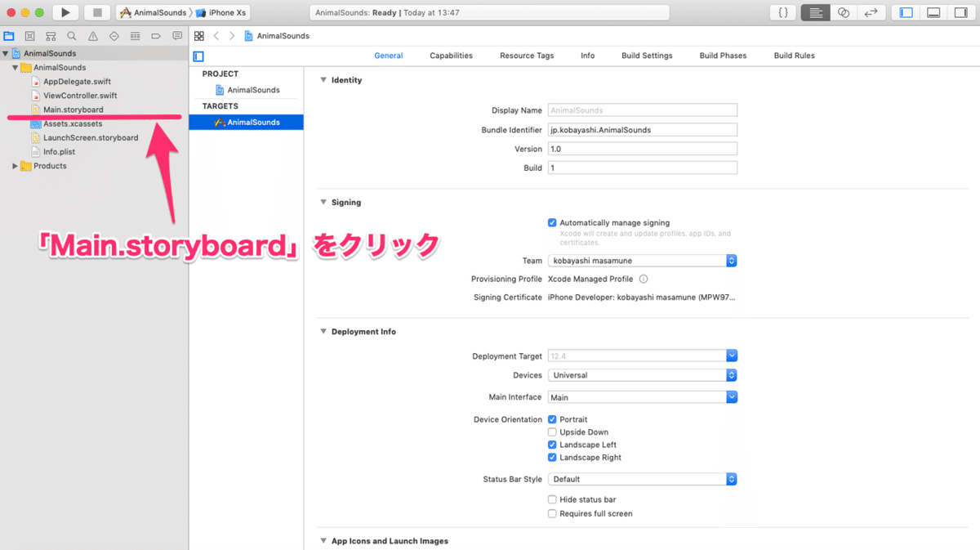Run the app with the Play button
Image resolution: width=980 pixels, height=550 pixels.
pos(65,12)
